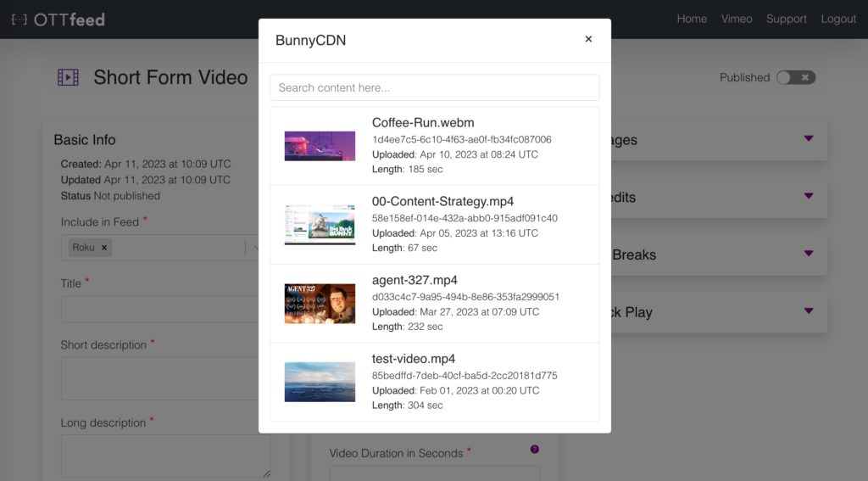
Task: Click the Video Duration in Seconds field
Action: 435,473
